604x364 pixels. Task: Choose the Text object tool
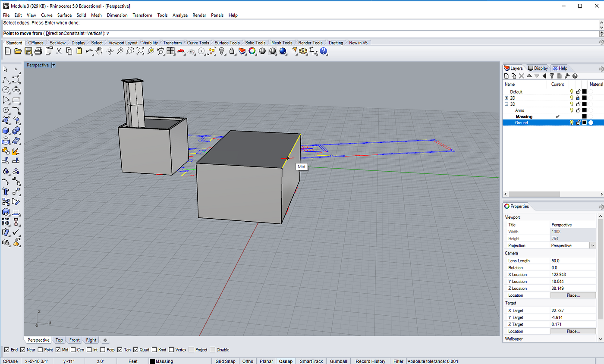point(6,191)
